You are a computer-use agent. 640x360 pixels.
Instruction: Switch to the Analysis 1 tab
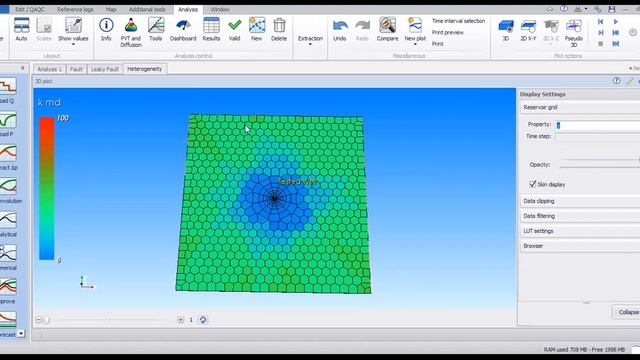click(49, 69)
